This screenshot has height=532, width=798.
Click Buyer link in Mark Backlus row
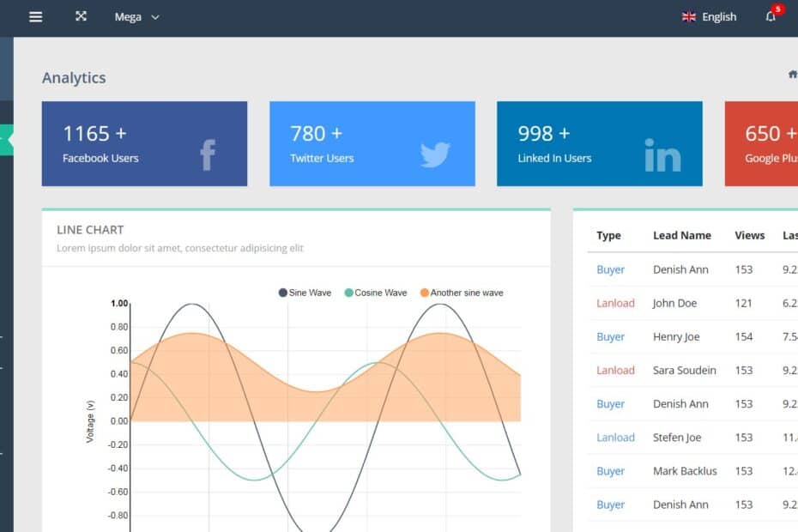610,471
